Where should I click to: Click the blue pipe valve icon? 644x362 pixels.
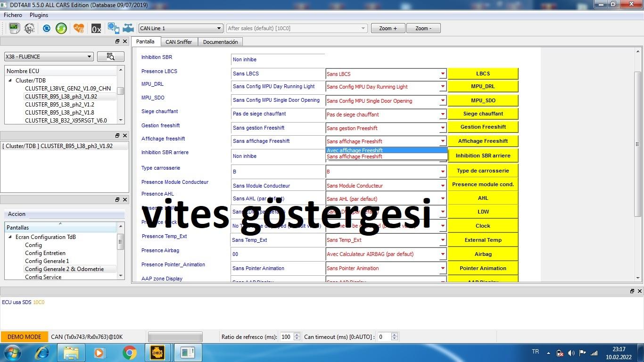point(128,28)
